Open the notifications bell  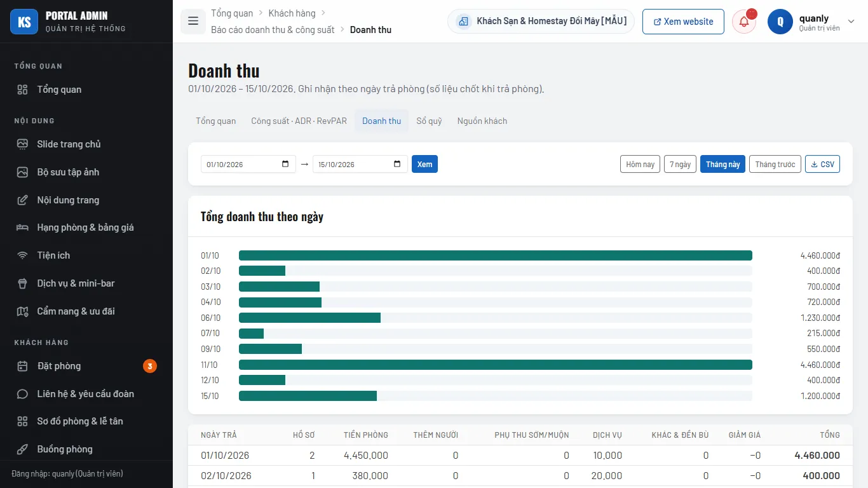click(x=744, y=22)
